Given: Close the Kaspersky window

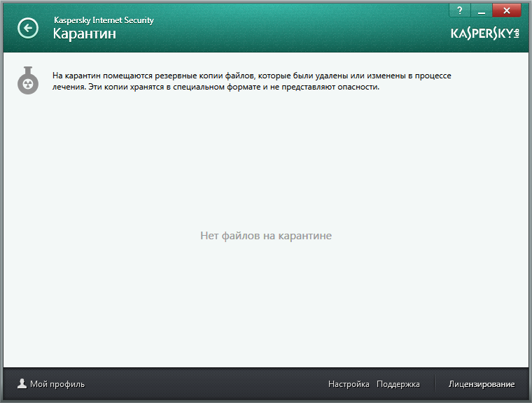Looking at the screenshot, I should point(507,10).
